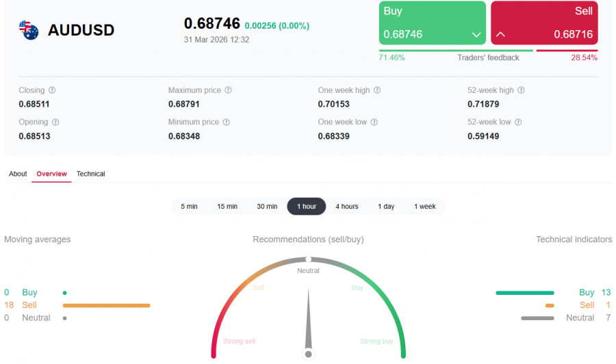
Task: Click the help icon next to Opening
Action: [55, 122]
